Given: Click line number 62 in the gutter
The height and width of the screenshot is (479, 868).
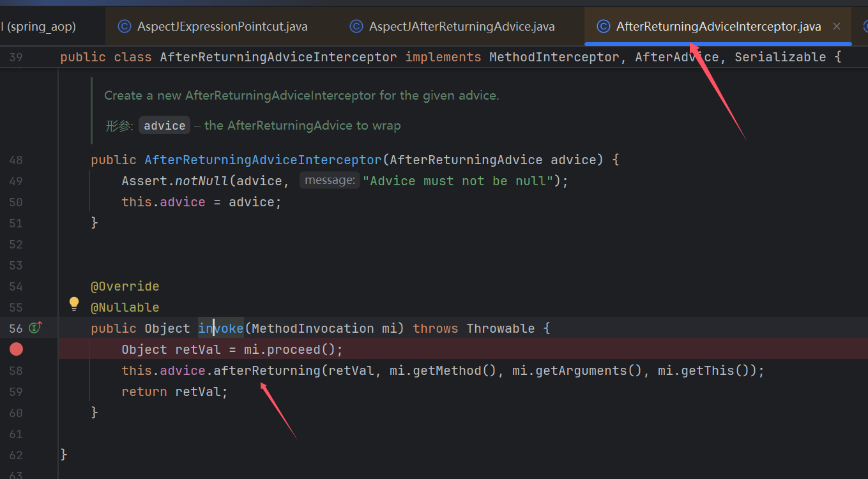Looking at the screenshot, I should (x=16, y=455).
